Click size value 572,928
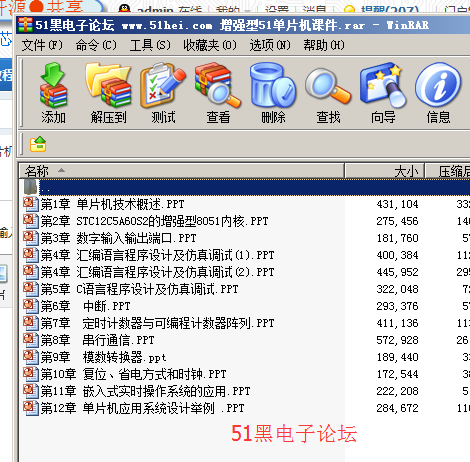The height and width of the screenshot is (462, 470). 397,340
